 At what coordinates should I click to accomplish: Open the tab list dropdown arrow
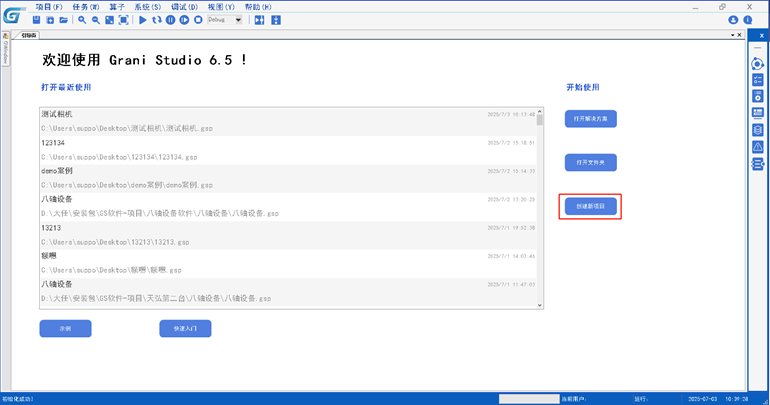coord(732,35)
